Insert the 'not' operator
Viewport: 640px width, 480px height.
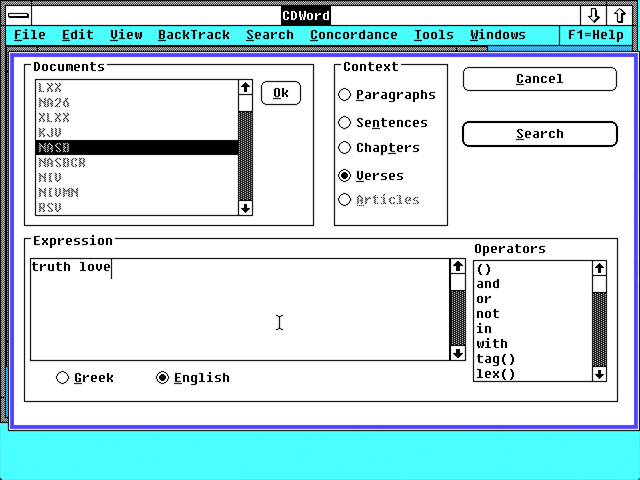point(532,313)
